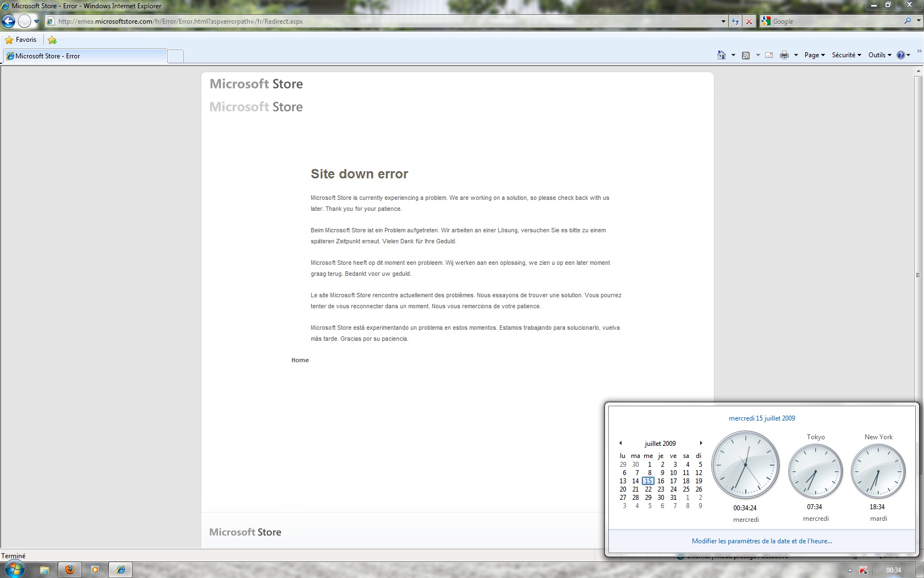Viewport: 924px width, 578px height.
Task: Click the RSS feeds icon
Action: tap(746, 55)
